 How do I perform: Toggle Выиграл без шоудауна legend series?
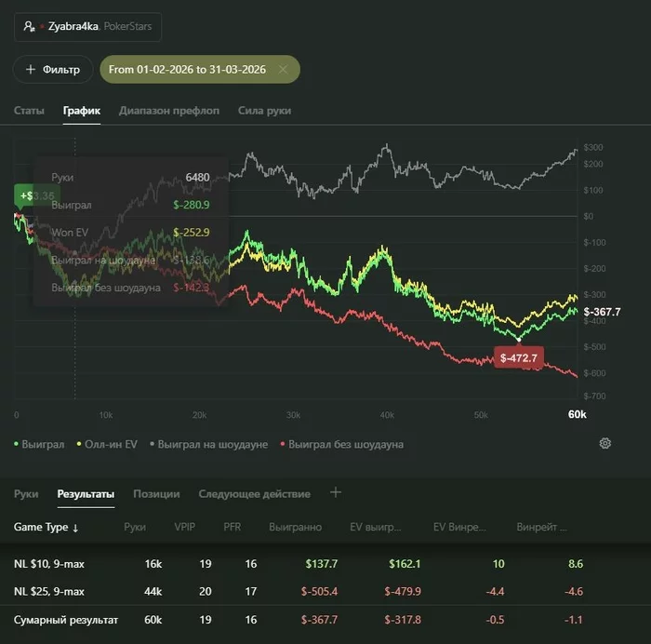[342, 444]
